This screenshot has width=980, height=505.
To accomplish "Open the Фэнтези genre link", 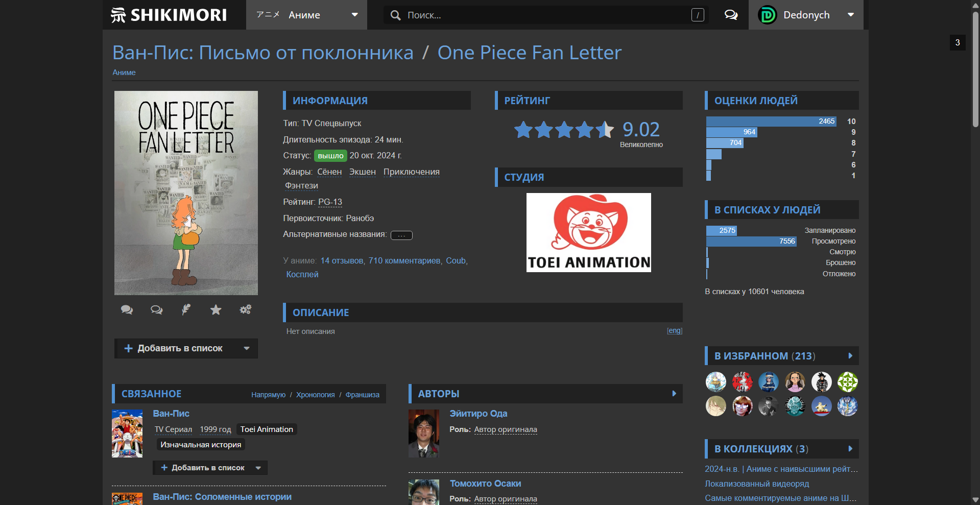I will click(x=301, y=186).
